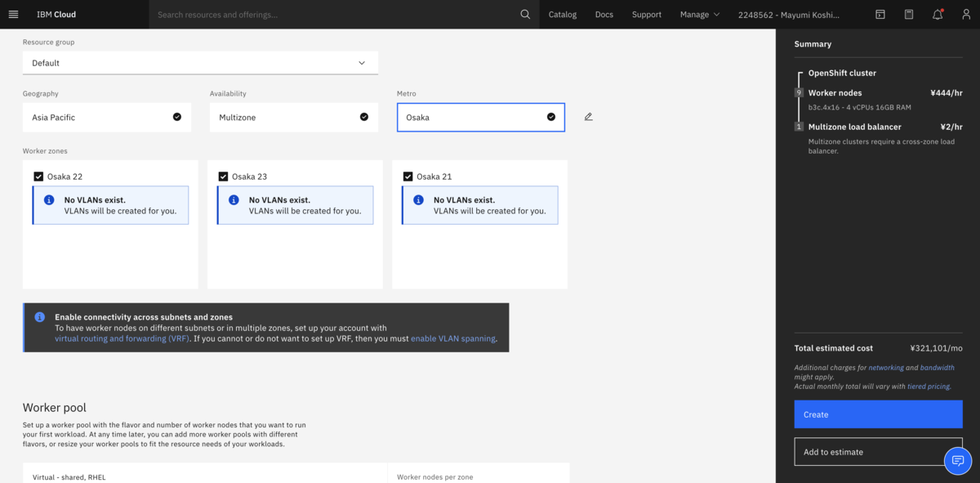Edit the Metro selection with the pencil icon
The width and height of the screenshot is (980, 483).
coord(588,117)
